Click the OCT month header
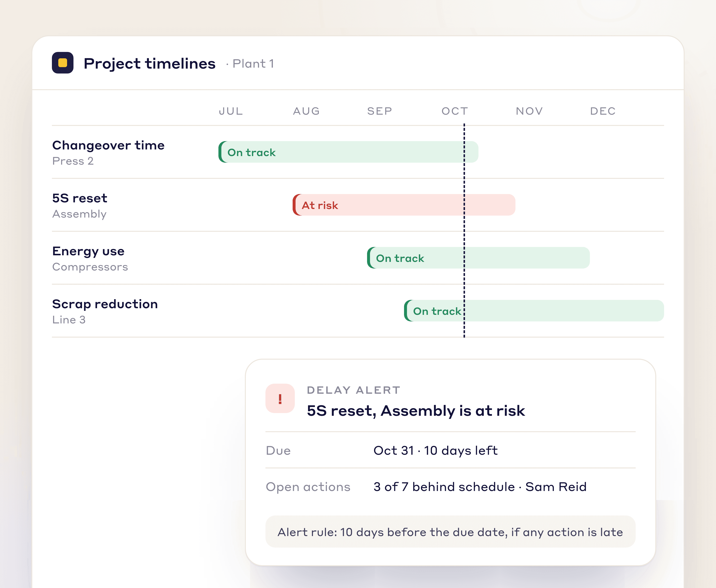The width and height of the screenshot is (716, 588). [x=455, y=111]
